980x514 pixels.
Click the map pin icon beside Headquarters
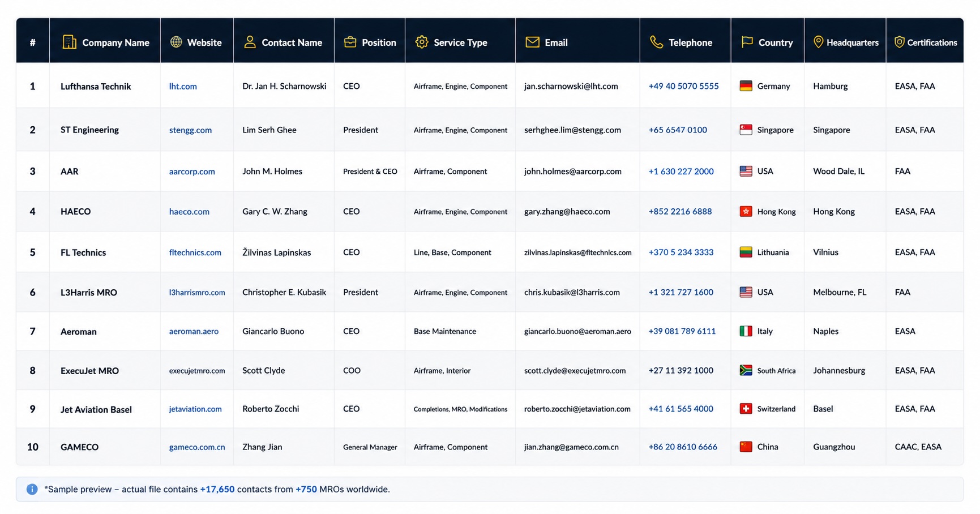coord(818,42)
